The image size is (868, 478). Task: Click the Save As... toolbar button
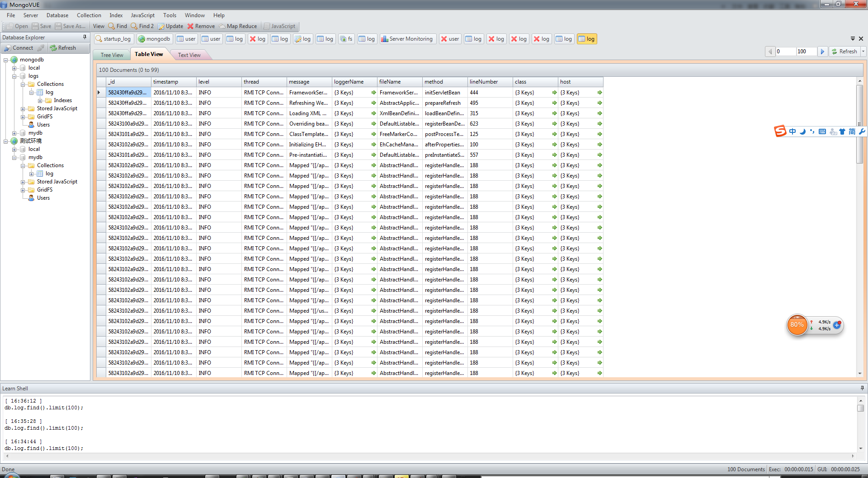click(x=70, y=26)
